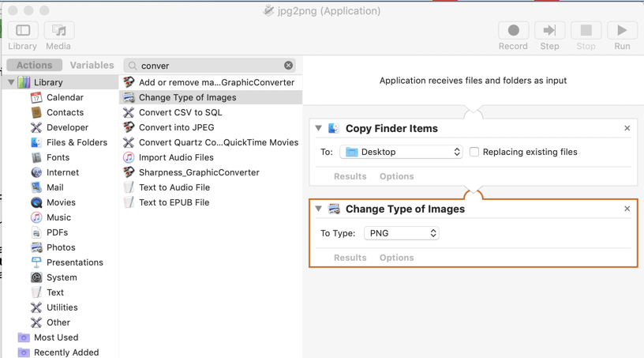Click the actions search field
This screenshot has height=358, width=644.
coord(209,66)
